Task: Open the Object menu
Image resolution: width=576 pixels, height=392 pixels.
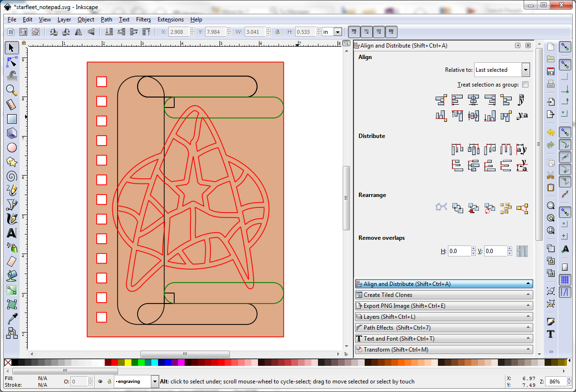Action: (x=86, y=20)
